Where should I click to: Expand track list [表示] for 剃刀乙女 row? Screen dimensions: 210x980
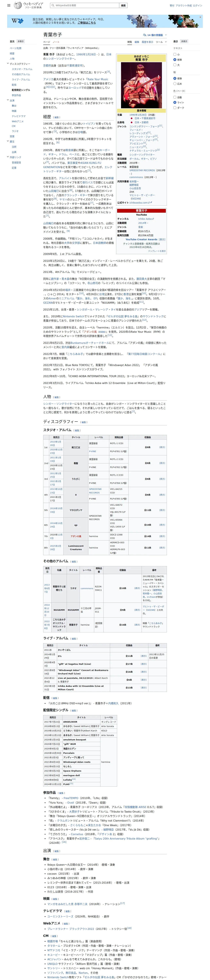coord(162,447)
